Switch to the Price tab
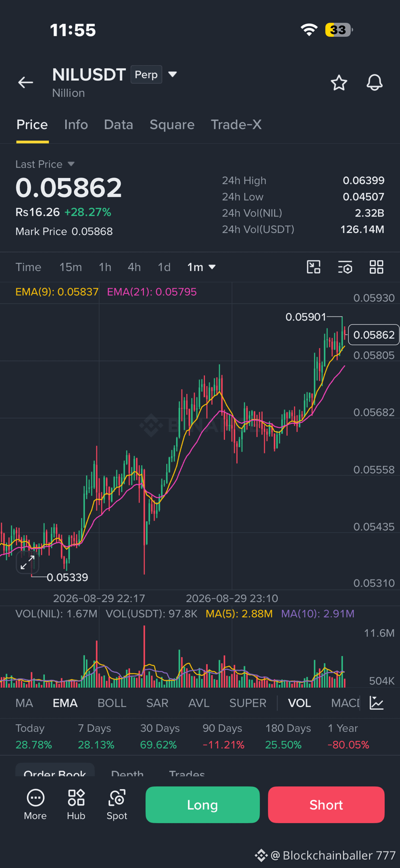This screenshot has height=868, width=400. [x=32, y=125]
